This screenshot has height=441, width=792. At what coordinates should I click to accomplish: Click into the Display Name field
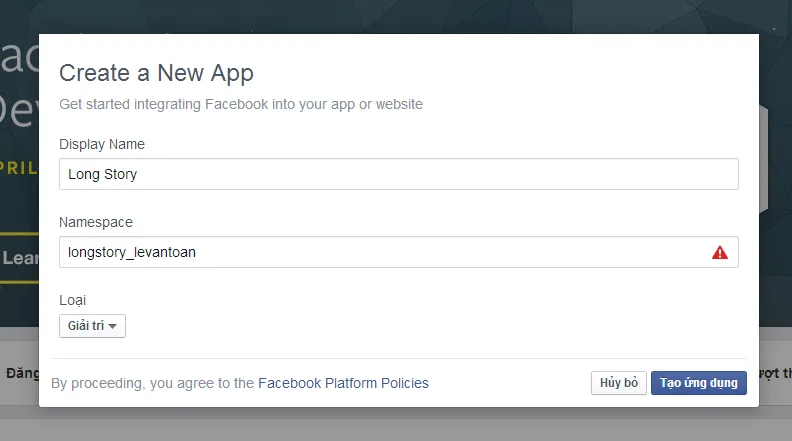(398, 174)
